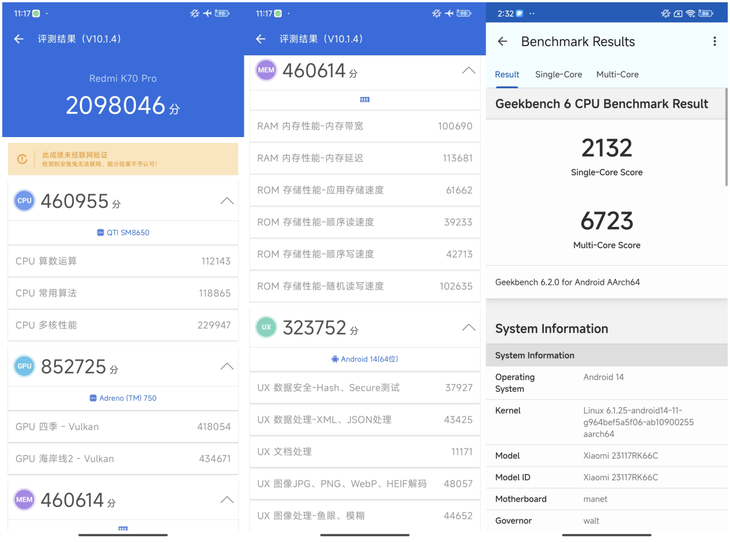Switch to the Result tab
The height and width of the screenshot is (542, 730).
[x=507, y=75]
